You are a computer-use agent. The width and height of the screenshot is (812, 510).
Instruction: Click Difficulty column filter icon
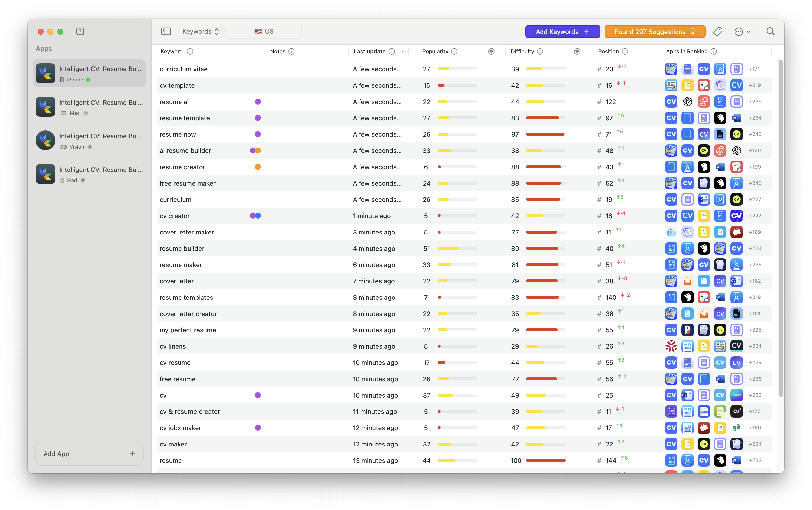(577, 52)
